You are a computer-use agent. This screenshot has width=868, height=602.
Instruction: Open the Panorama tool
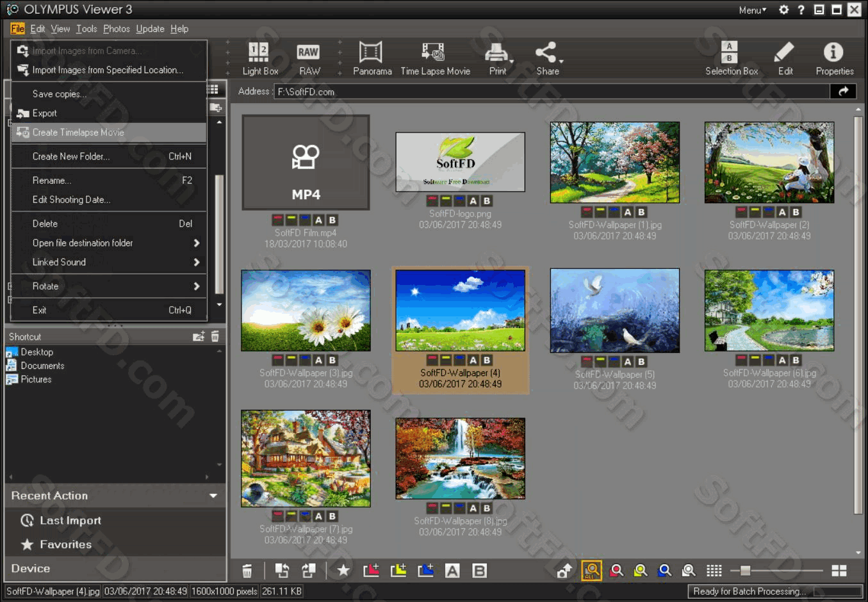tap(372, 58)
